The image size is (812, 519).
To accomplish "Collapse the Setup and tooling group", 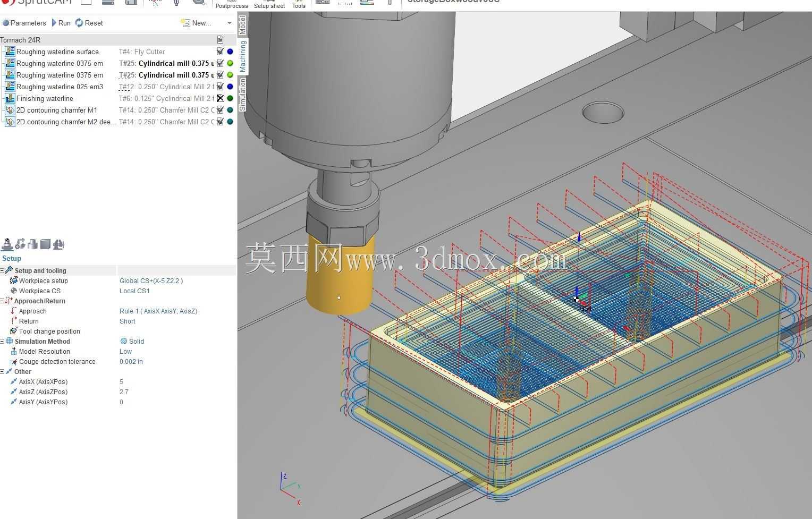I will point(2,271).
